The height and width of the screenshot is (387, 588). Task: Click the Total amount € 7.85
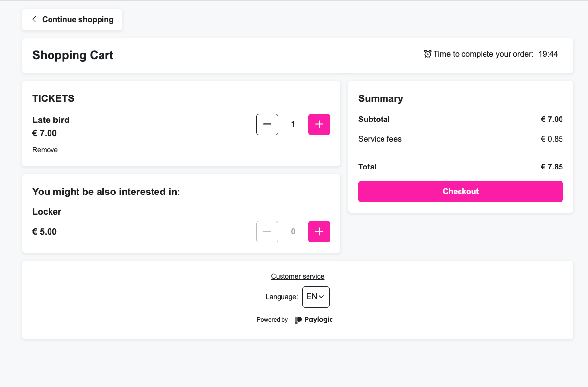pyautogui.click(x=552, y=167)
